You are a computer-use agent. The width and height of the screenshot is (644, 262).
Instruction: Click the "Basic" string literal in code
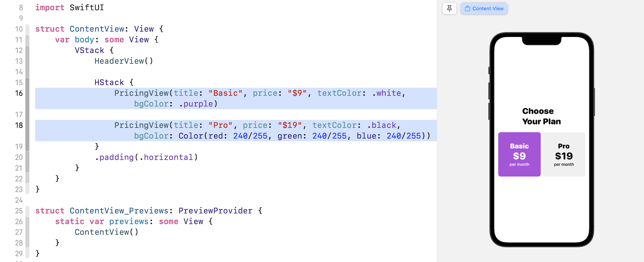click(225, 93)
